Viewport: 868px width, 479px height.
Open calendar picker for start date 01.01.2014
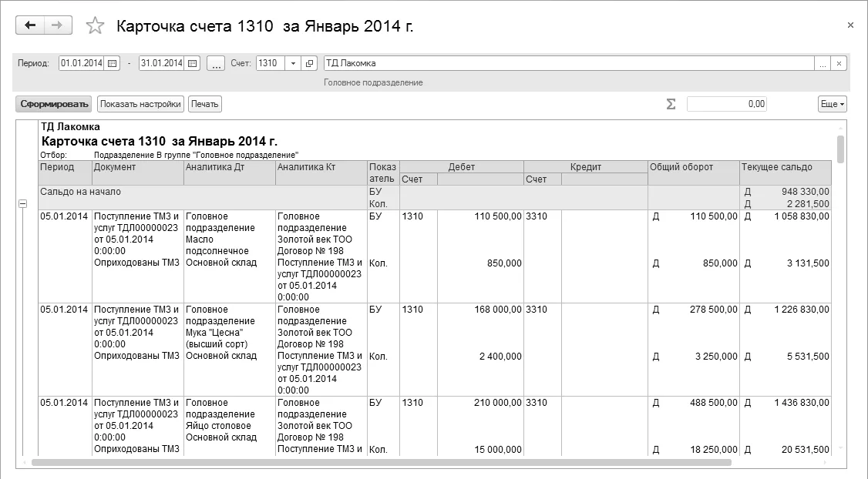(113, 64)
